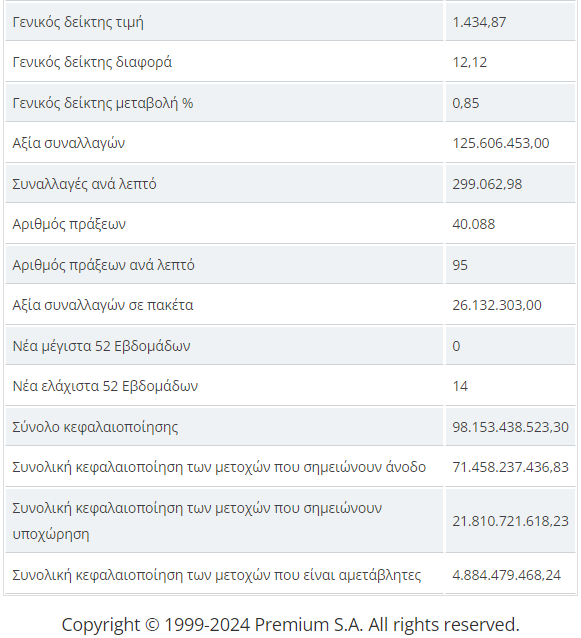Select the value 125.606.453,00
Viewport: 581px width, 638px height.
pyautogui.click(x=500, y=143)
